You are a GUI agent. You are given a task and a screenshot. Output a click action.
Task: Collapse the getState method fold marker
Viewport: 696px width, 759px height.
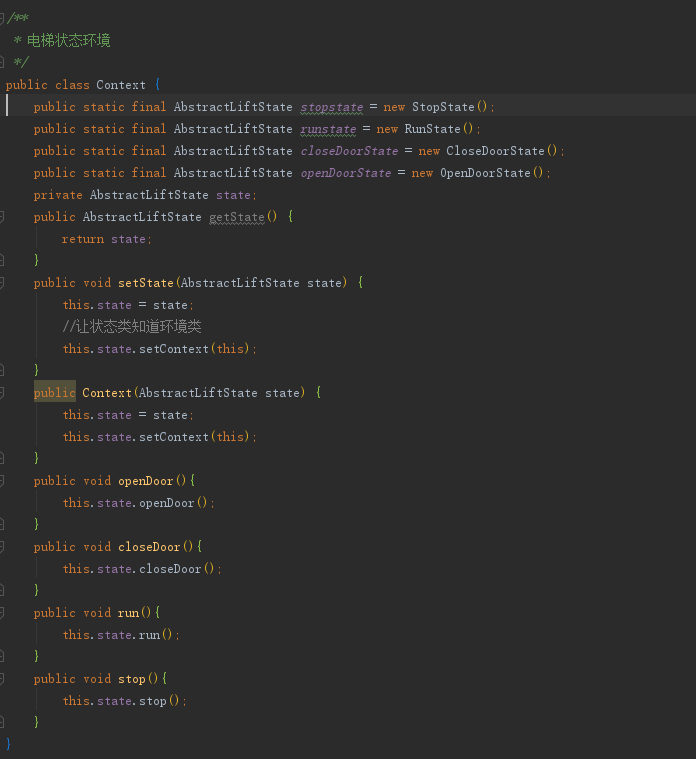(2, 216)
